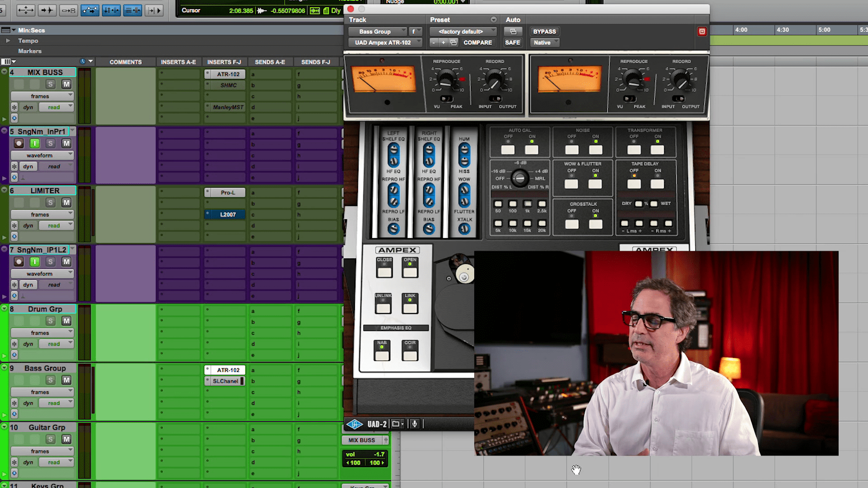Click the INSERTS F-J column header
The height and width of the screenshot is (488, 868).
(224, 62)
